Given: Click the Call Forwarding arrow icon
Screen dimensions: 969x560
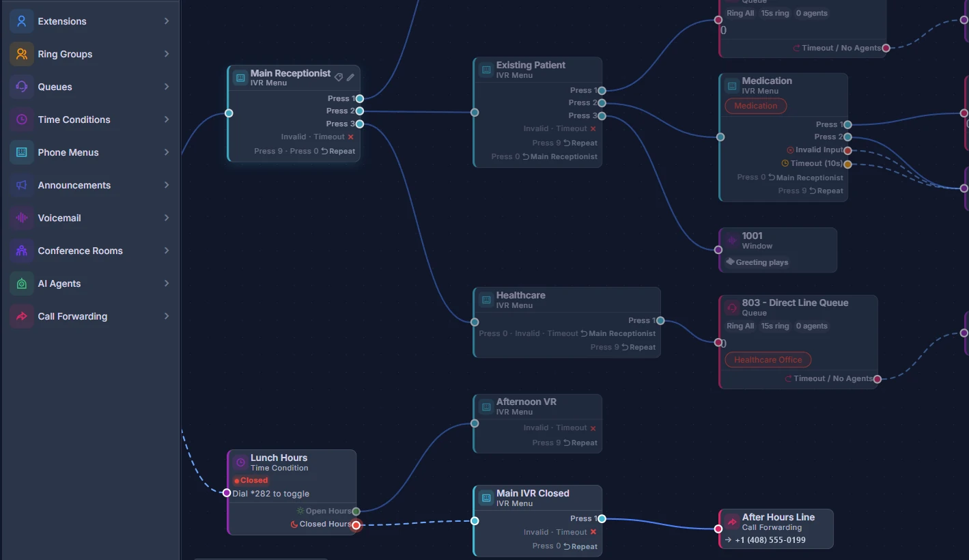Looking at the screenshot, I should click(x=22, y=316).
